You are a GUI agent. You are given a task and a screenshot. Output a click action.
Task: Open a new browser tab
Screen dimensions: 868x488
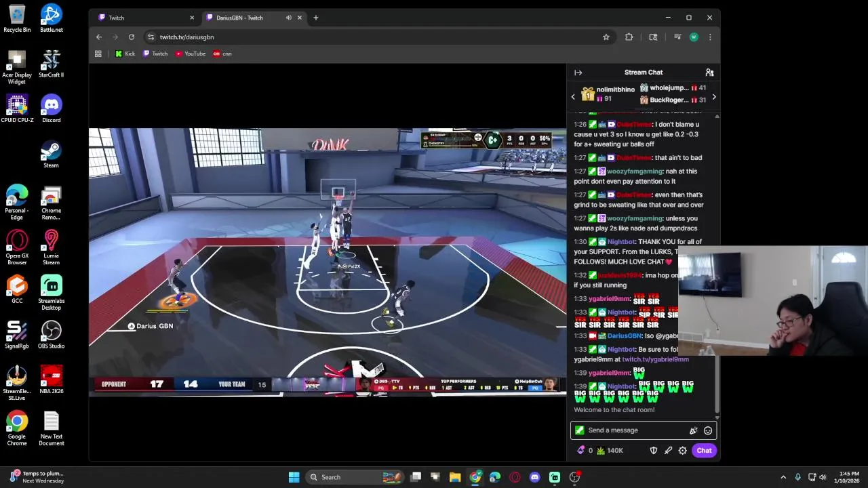click(315, 18)
